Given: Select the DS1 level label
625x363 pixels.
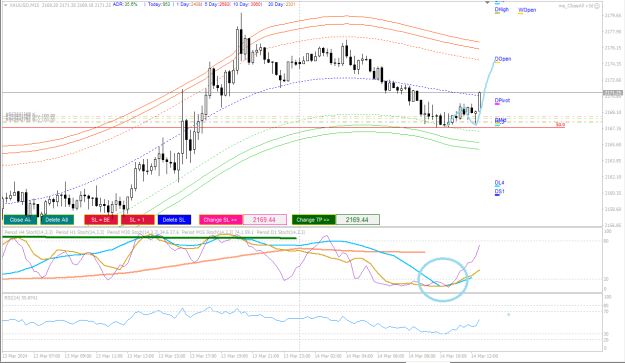Looking at the screenshot, I should (x=499, y=191).
